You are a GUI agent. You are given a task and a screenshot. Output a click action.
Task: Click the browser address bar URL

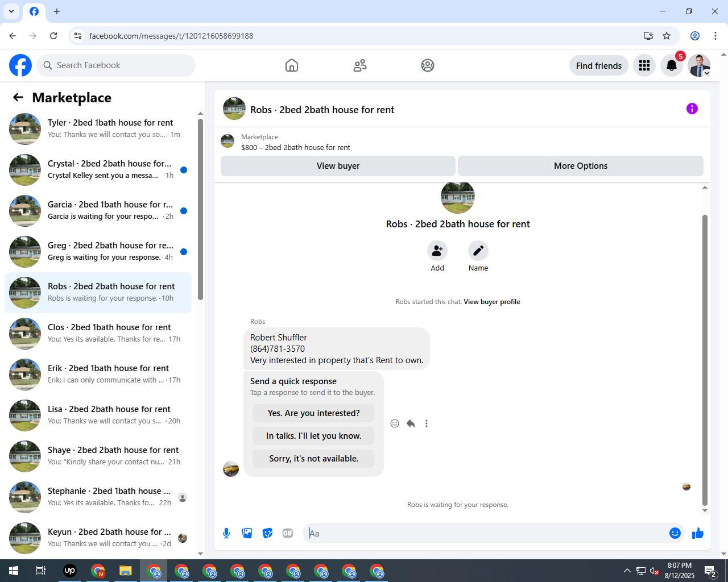tap(171, 36)
